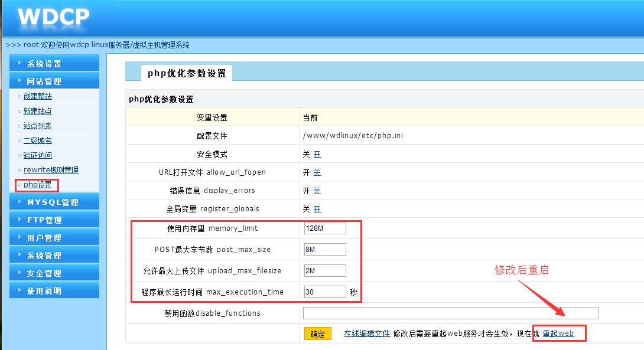Click the 配置文件 label
644x350 pixels.
[x=212, y=136]
